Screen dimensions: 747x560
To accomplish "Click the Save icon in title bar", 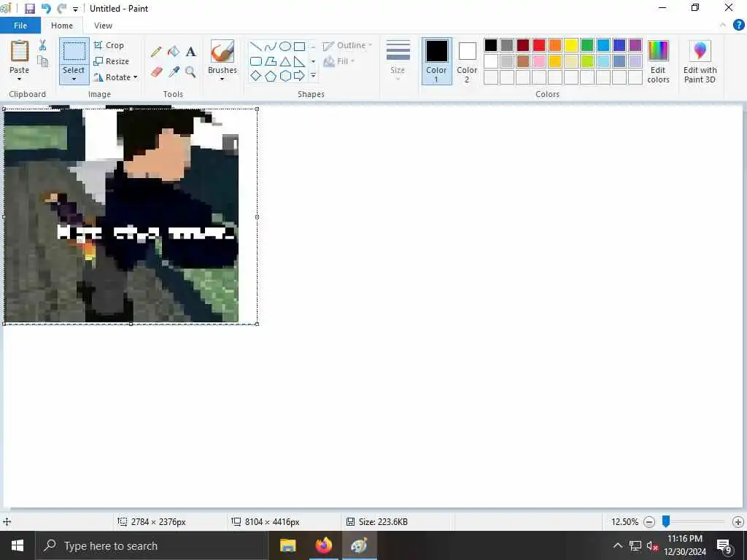I will coord(29,9).
